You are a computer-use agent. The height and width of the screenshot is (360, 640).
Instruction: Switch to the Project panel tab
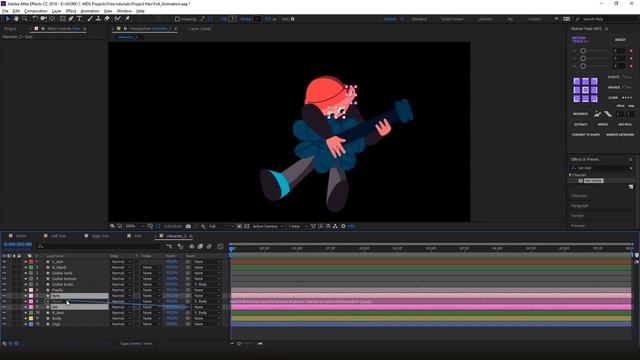click(x=11, y=29)
